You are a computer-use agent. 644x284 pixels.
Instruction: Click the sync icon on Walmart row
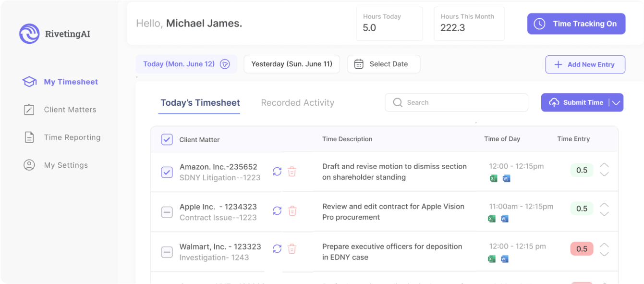[277, 248]
